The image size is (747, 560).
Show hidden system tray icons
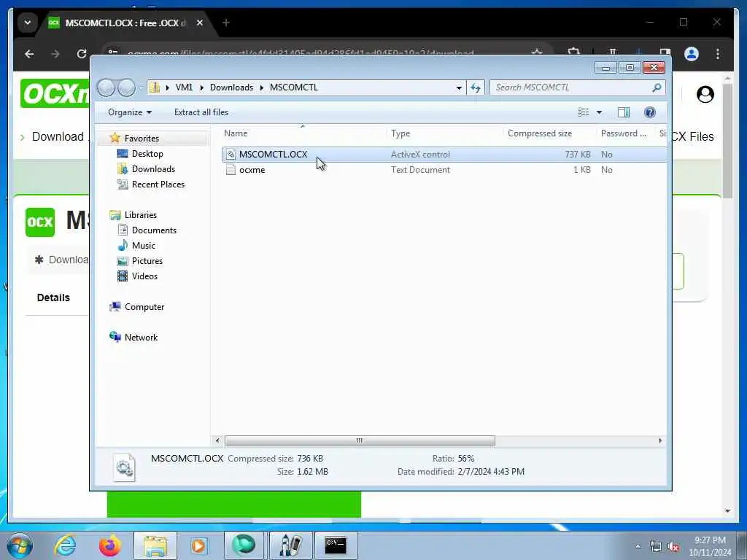pos(638,547)
